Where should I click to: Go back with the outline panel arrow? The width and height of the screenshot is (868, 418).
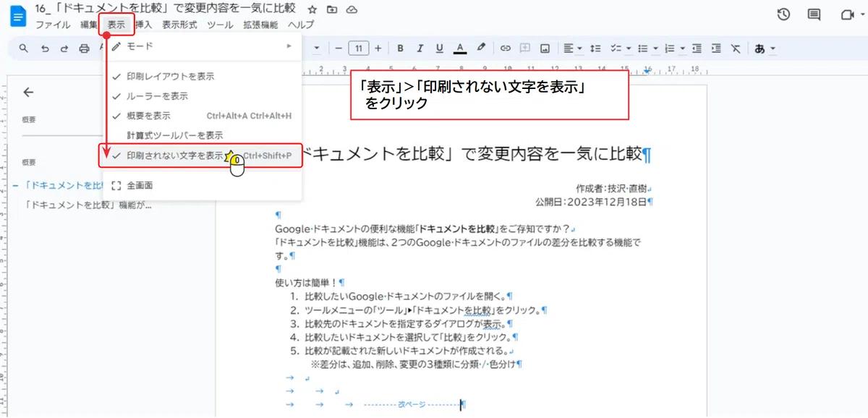[x=28, y=92]
